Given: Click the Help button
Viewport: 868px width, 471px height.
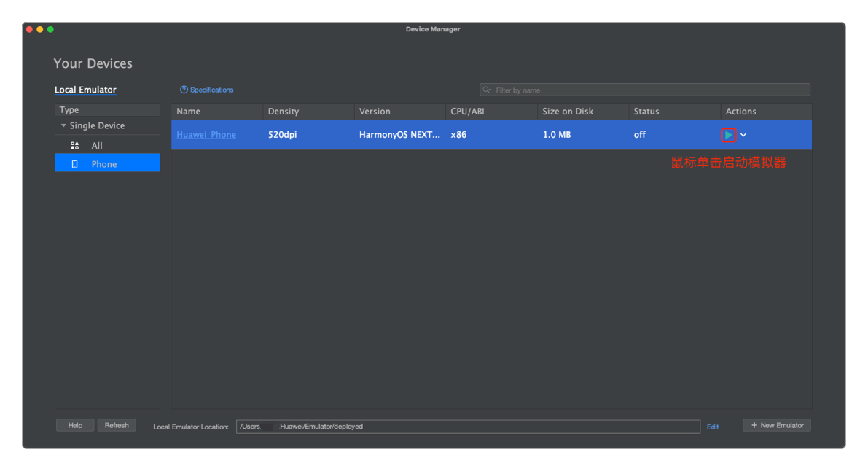Looking at the screenshot, I should pyautogui.click(x=75, y=425).
